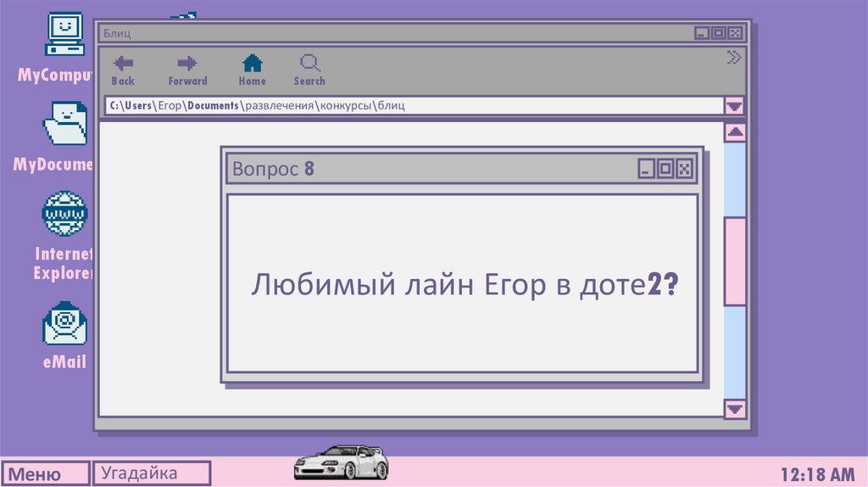Click the Search magnifier icon
The image size is (868, 487).
coord(309,63)
